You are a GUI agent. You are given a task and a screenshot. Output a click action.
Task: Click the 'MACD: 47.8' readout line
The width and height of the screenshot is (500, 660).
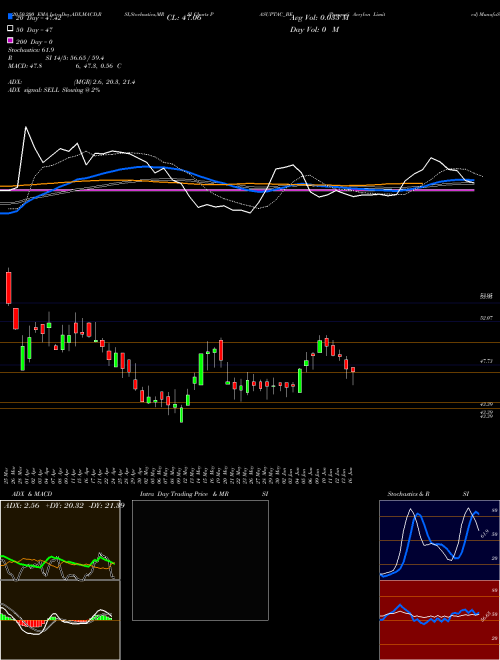click(65, 66)
